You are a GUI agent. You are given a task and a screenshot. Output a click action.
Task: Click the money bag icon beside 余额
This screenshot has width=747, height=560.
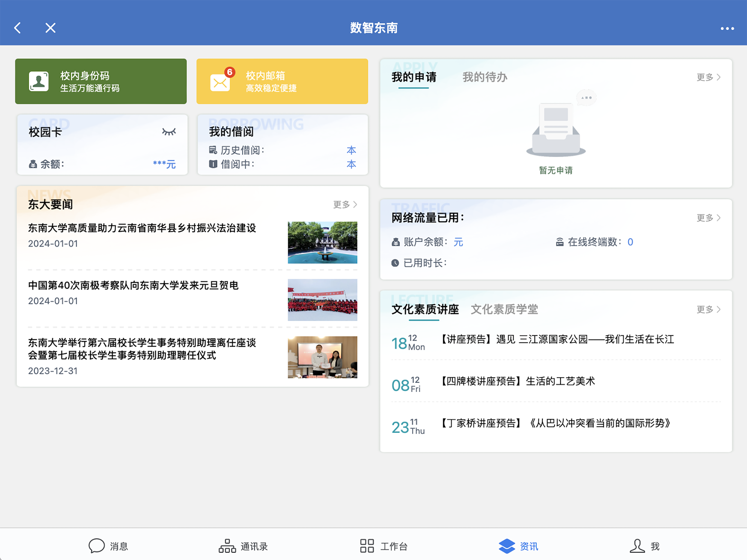[33, 165]
